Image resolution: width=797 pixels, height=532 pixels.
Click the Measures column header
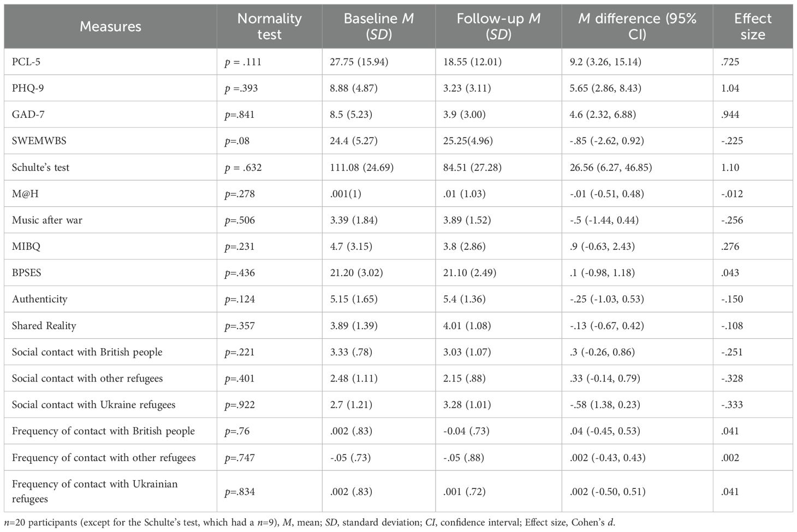tap(110, 26)
